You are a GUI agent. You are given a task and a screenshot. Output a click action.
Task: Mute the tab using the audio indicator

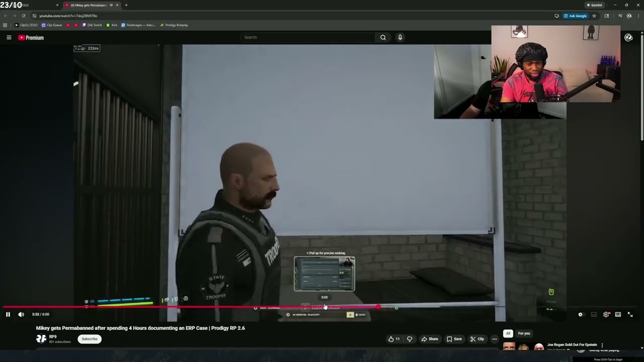pos(111,5)
